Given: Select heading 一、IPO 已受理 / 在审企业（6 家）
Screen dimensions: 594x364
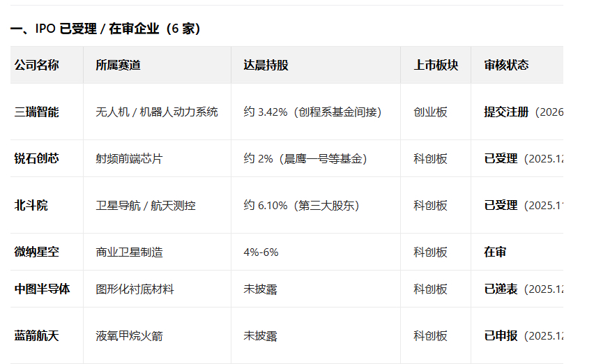Looking at the screenshot, I should [105, 29].
